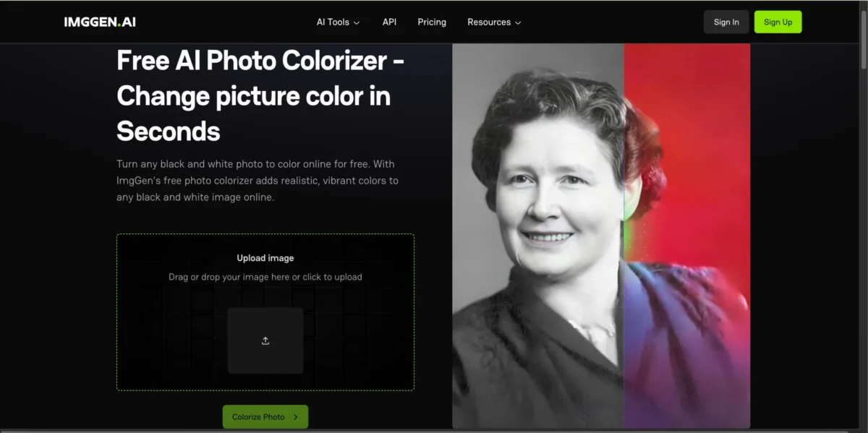
Task: Expand the Resources dropdown chevron
Action: coord(518,22)
